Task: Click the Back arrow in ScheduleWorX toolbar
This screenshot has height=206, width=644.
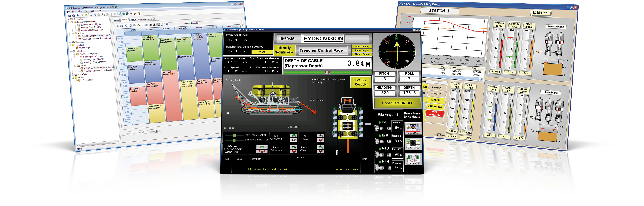Action: [78, 15]
